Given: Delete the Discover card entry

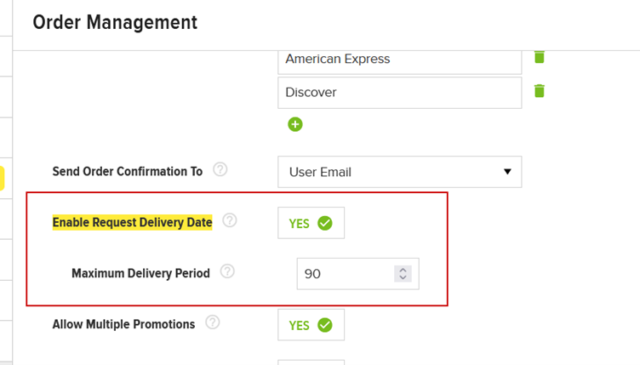Looking at the screenshot, I should coord(539,91).
